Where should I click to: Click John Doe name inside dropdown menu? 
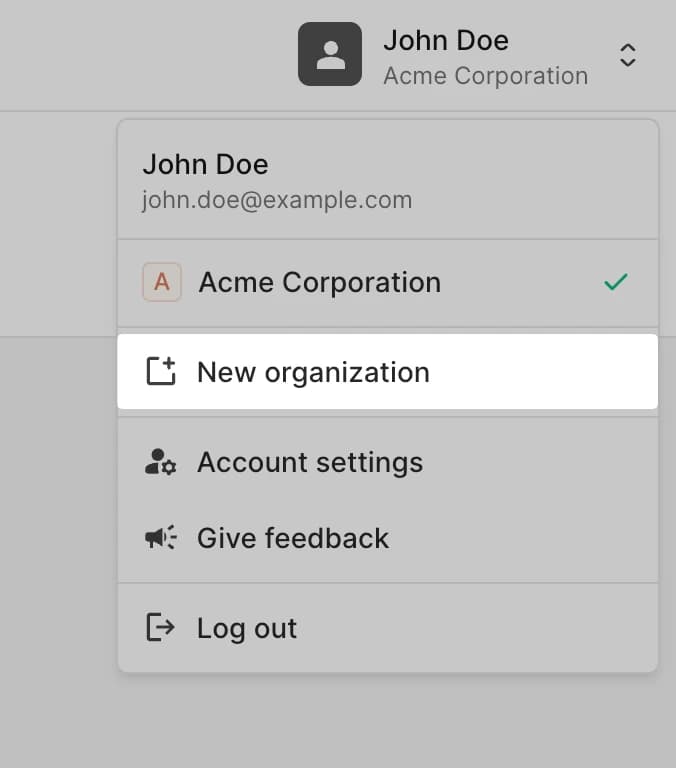pos(205,164)
